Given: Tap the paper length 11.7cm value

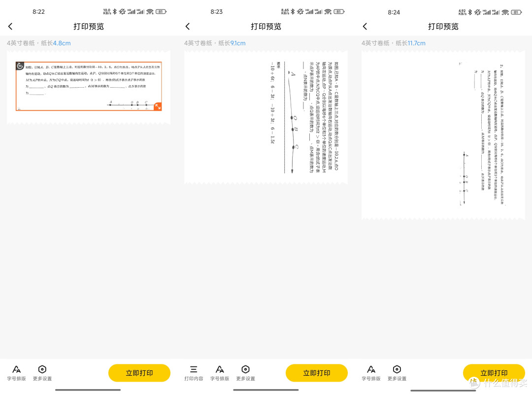Looking at the screenshot, I should point(417,43).
